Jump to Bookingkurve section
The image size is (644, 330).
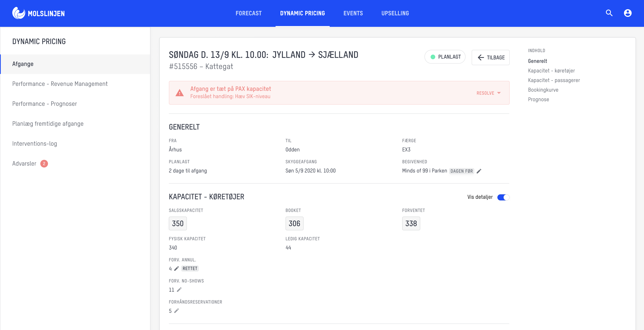[x=543, y=90]
